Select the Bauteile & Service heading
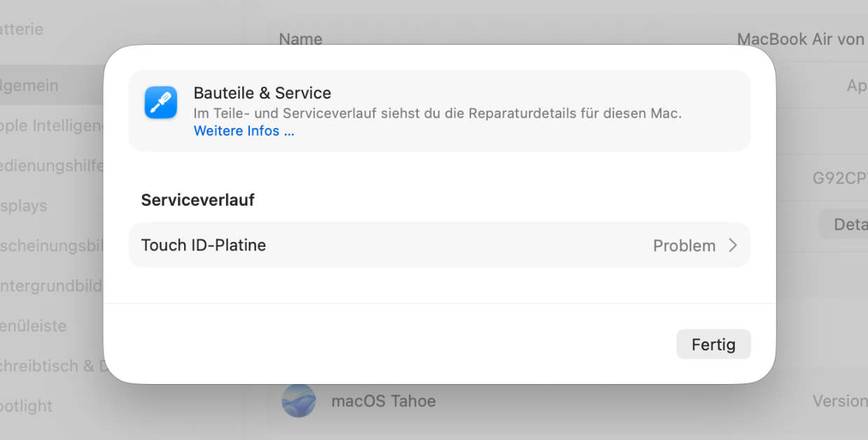 tap(262, 92)
